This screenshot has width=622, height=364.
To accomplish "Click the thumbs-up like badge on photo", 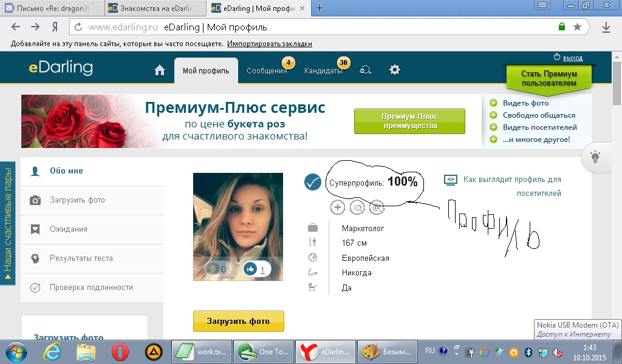I will point(257,269).
